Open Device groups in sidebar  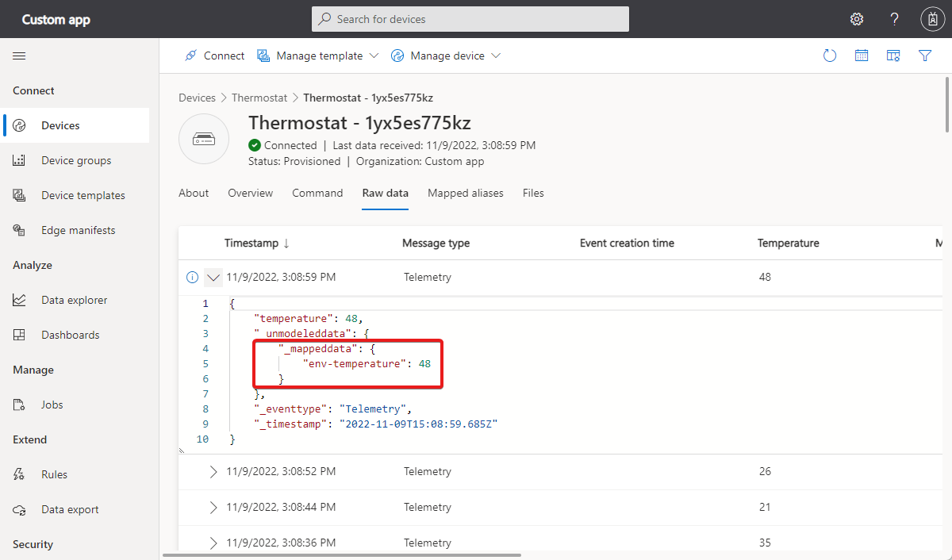[x=76, y=160]
